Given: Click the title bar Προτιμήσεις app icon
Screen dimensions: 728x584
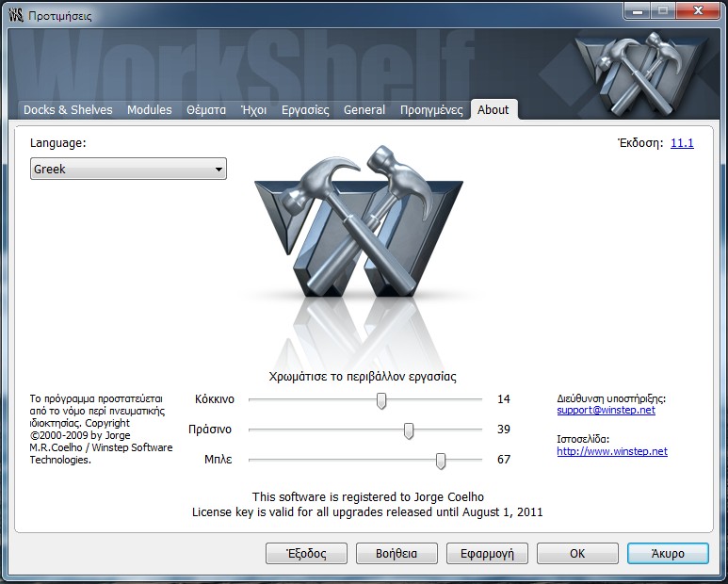Looking at the screenshot, I should (16, 15).
